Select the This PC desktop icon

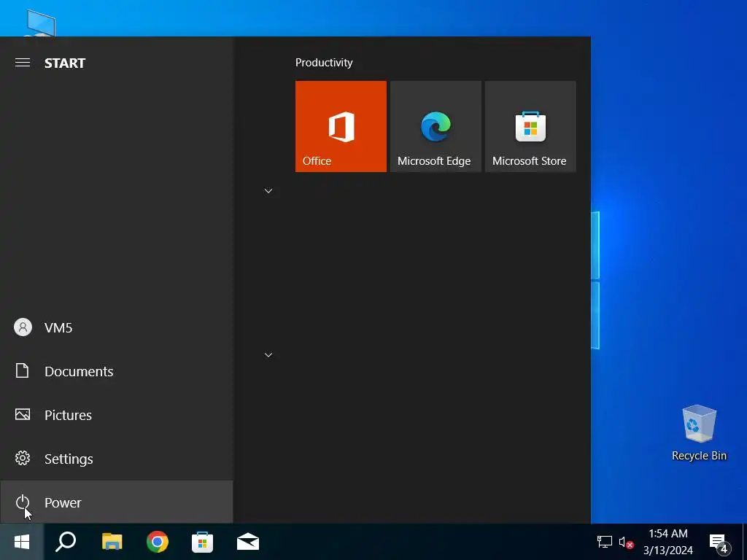pos(41,23)
